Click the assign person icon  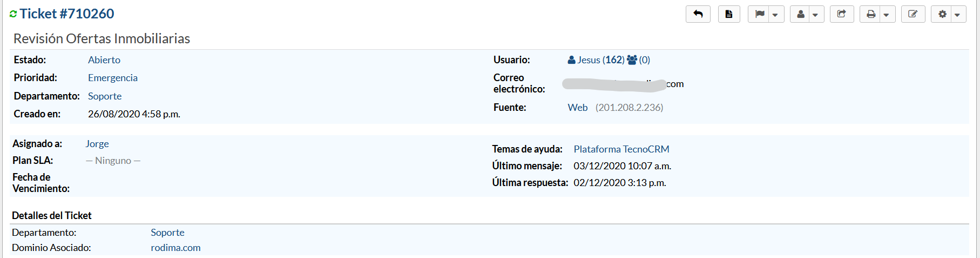801,14
